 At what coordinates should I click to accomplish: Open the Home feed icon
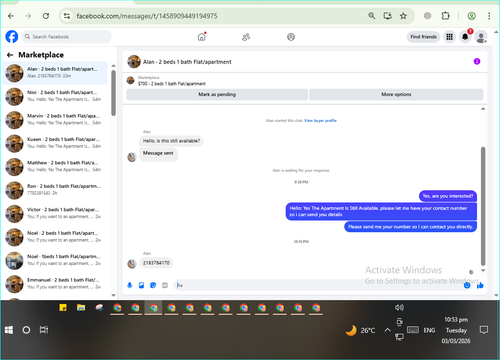202,37
